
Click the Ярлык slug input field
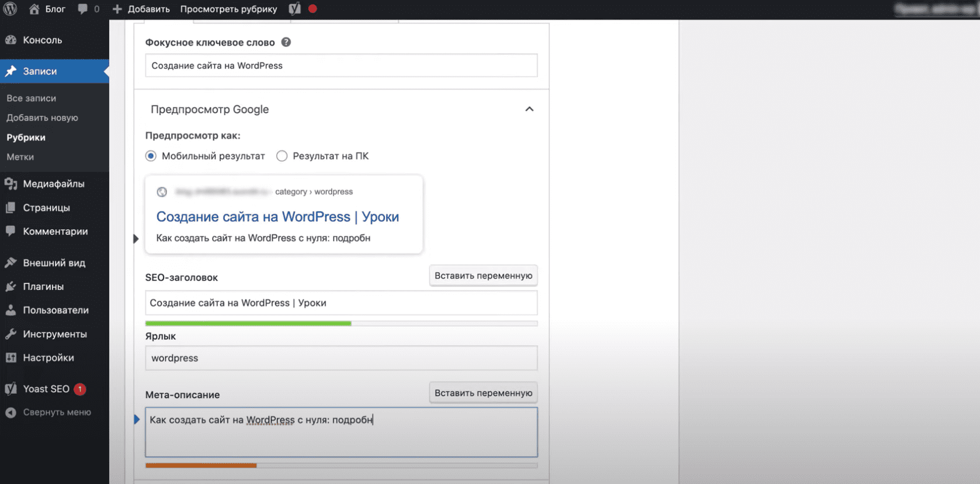(x=341, y=358)
